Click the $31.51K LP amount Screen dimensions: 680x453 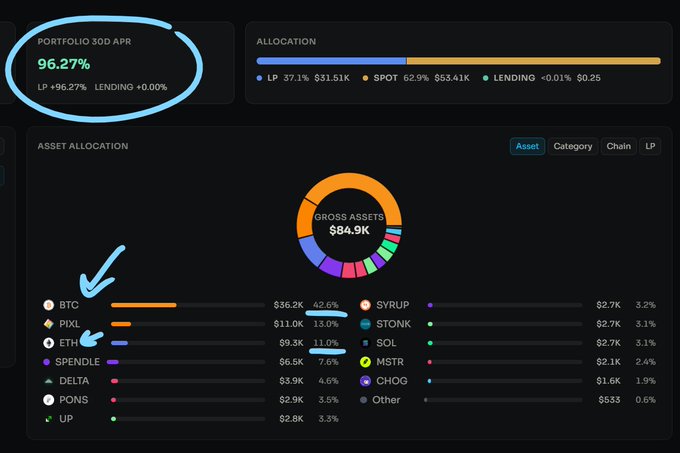pos(332,78)
